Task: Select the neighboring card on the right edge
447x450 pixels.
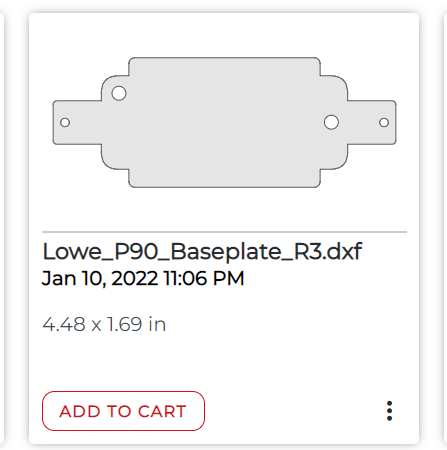Action: (444, 228)
